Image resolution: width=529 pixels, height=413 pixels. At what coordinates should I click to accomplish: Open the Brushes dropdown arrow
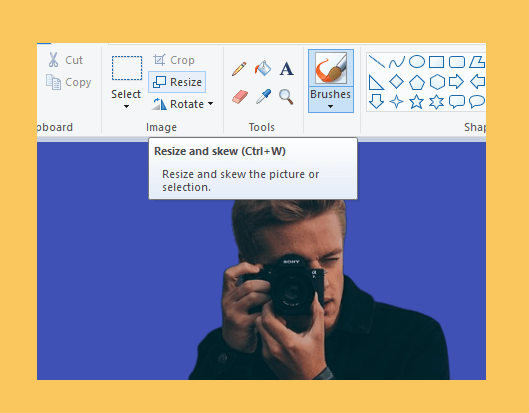pyautogui.click(x=330, y=106)
